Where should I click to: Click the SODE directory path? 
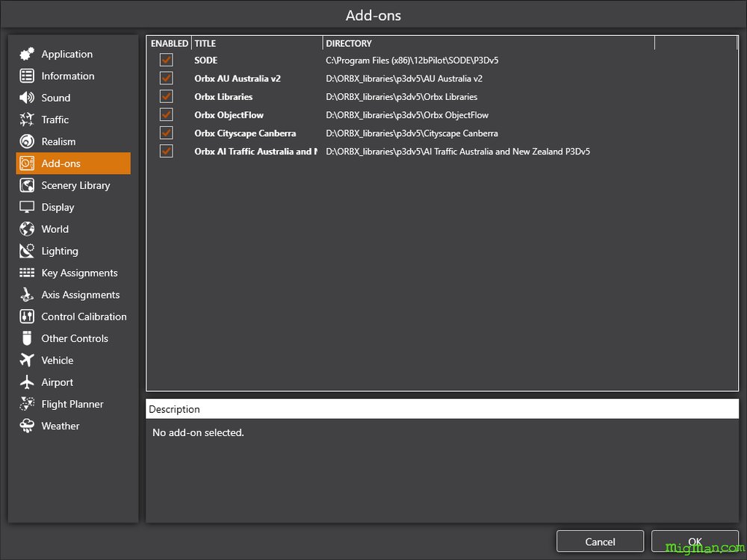(x=412, y=60)
